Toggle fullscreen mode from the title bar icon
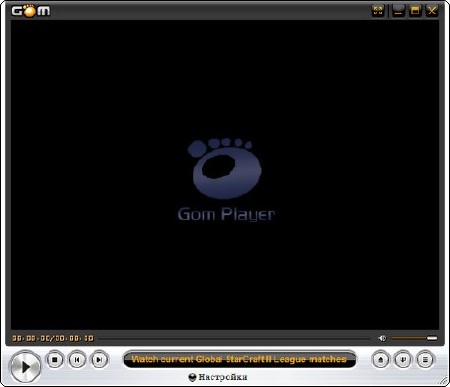Screen dimensions: 450x387 pyautogui.click(x=378, y=10)
